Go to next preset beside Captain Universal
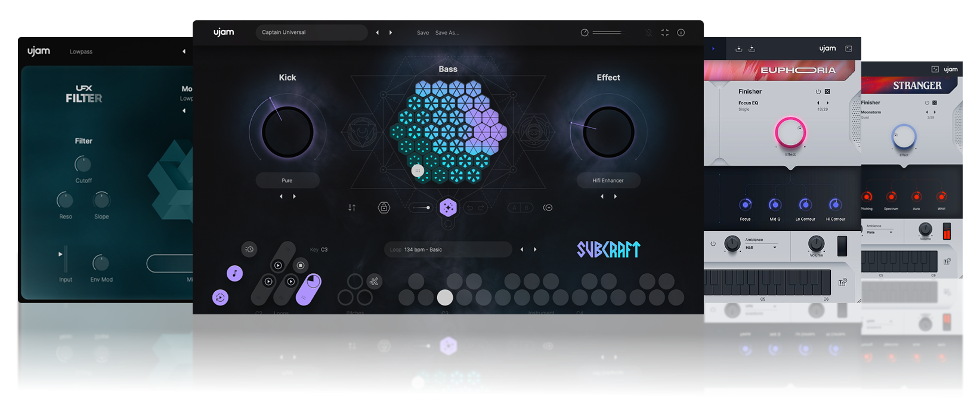Viewport: 980px width, 408px height. [391, 33]
